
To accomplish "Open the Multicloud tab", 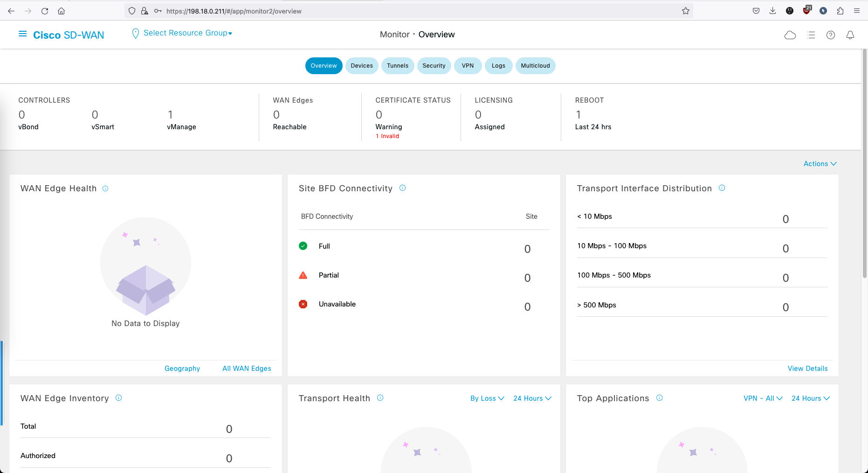I will [535, 66].
